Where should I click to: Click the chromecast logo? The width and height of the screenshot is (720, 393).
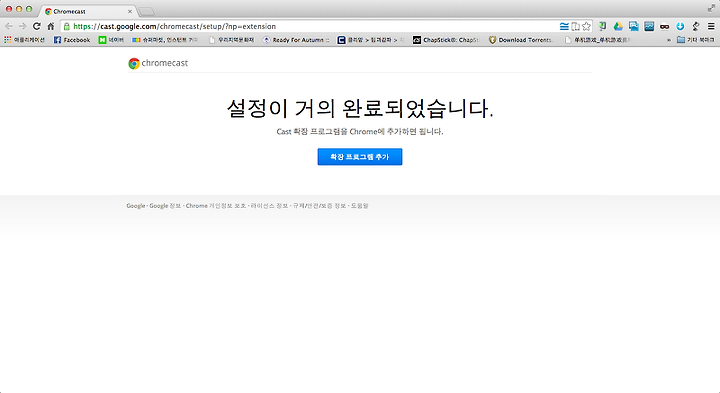coord(158,63)
